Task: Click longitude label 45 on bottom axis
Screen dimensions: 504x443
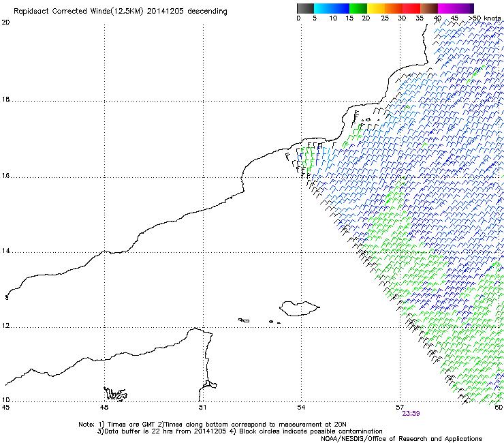Action: 5,408
